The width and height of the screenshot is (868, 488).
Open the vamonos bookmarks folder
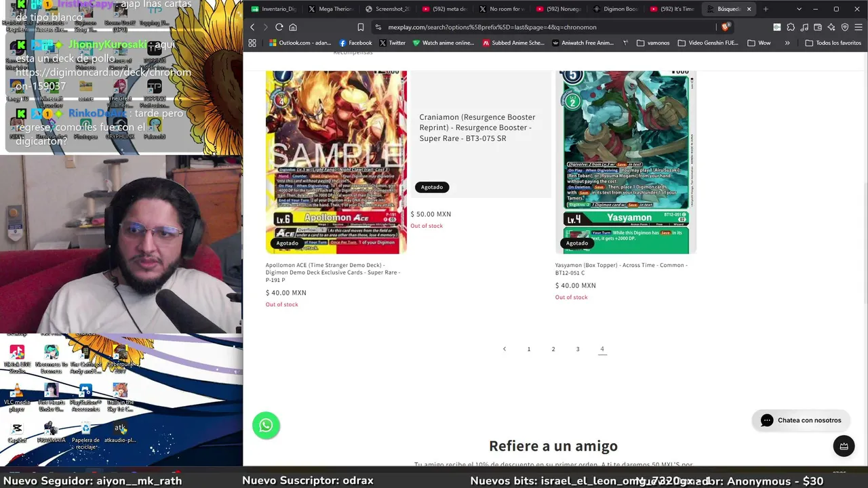coord(653,43)
